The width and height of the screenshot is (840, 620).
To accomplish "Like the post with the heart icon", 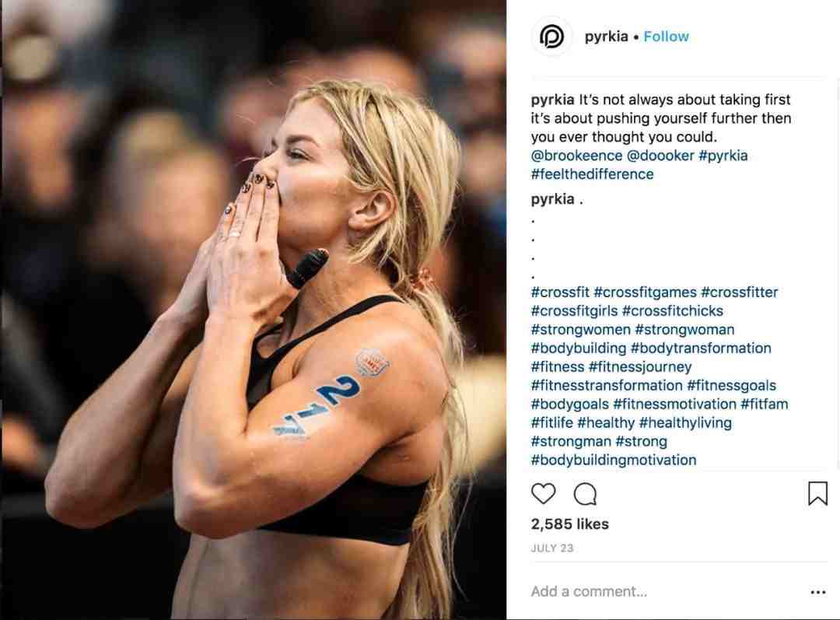I will pyautogui.click(x=543, y=493).
